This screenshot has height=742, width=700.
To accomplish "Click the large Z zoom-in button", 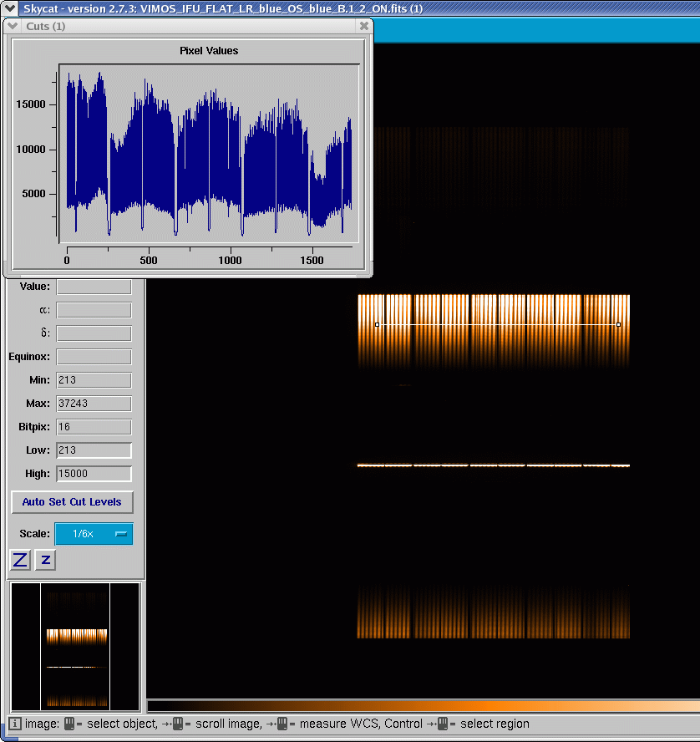I will point(20,561).
